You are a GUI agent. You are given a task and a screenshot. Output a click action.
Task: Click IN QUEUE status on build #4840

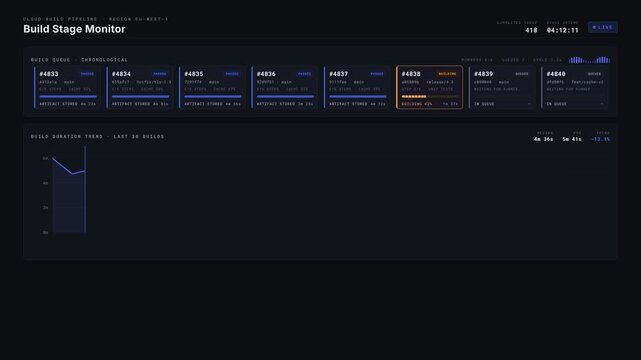pos(556,104)
